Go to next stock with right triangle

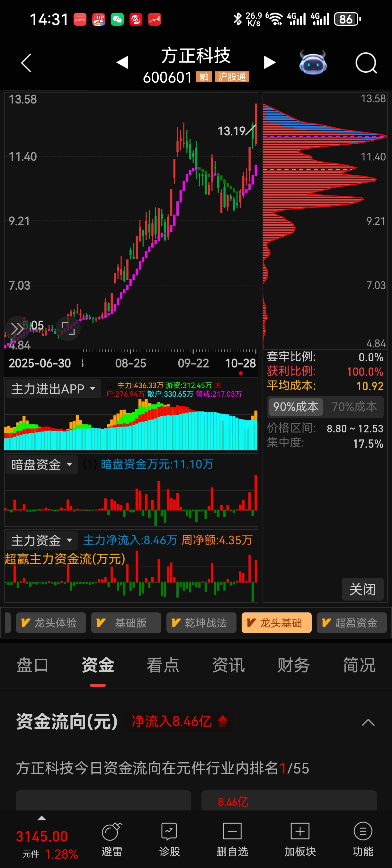coord(269,62)
